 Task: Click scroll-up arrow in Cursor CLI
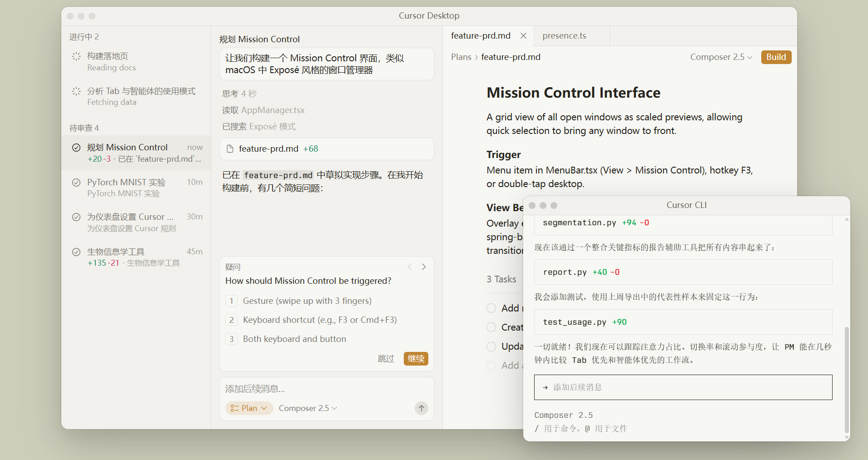847,219
